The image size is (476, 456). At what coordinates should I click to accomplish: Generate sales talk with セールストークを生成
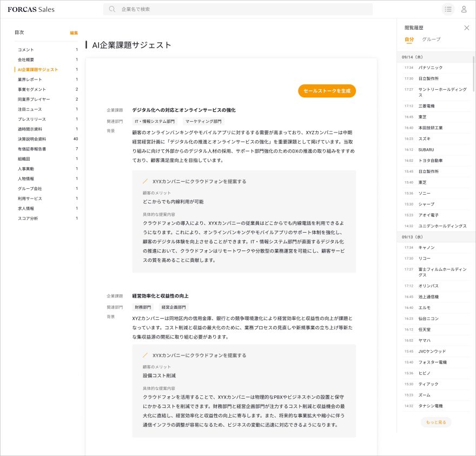tap(327, 91)
